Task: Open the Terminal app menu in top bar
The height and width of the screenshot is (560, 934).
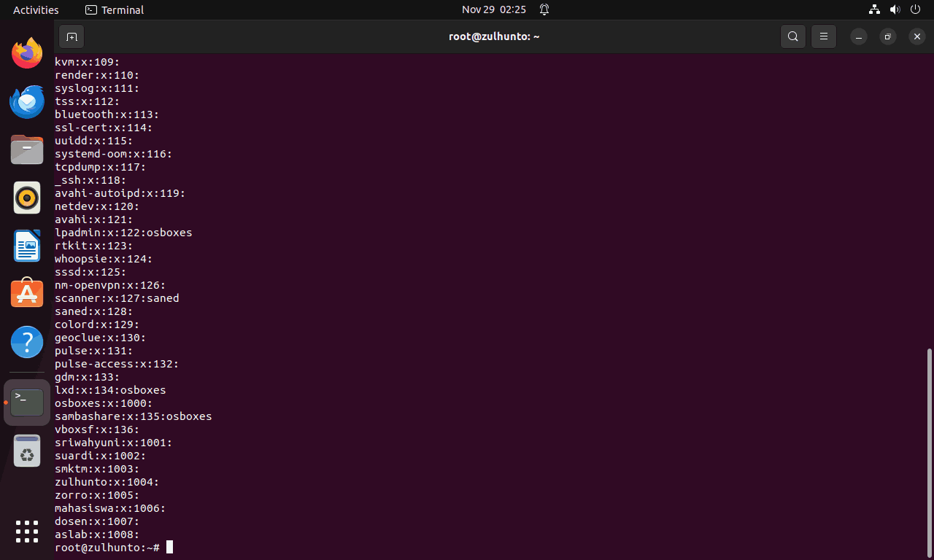Action: coord(115,9)
